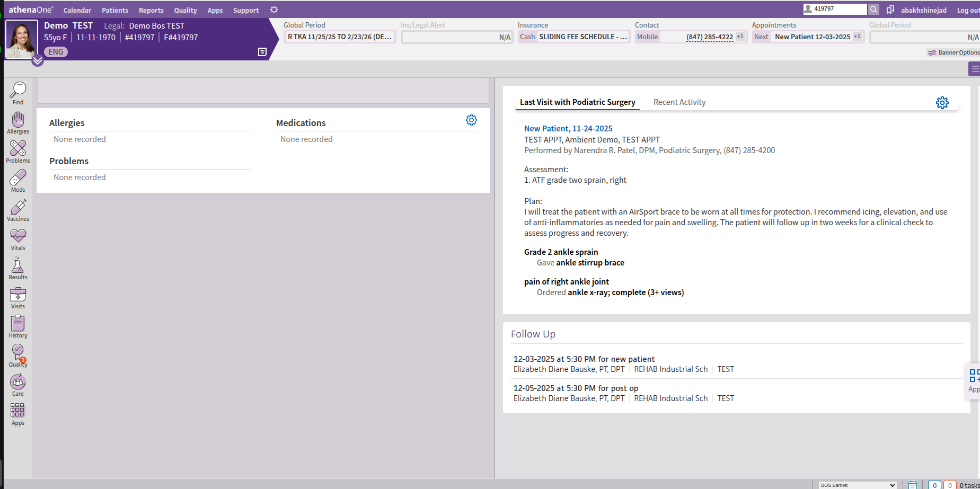Open the purple side menu hamburger
The width and height of the screenshot is (980, 489).
975,69
